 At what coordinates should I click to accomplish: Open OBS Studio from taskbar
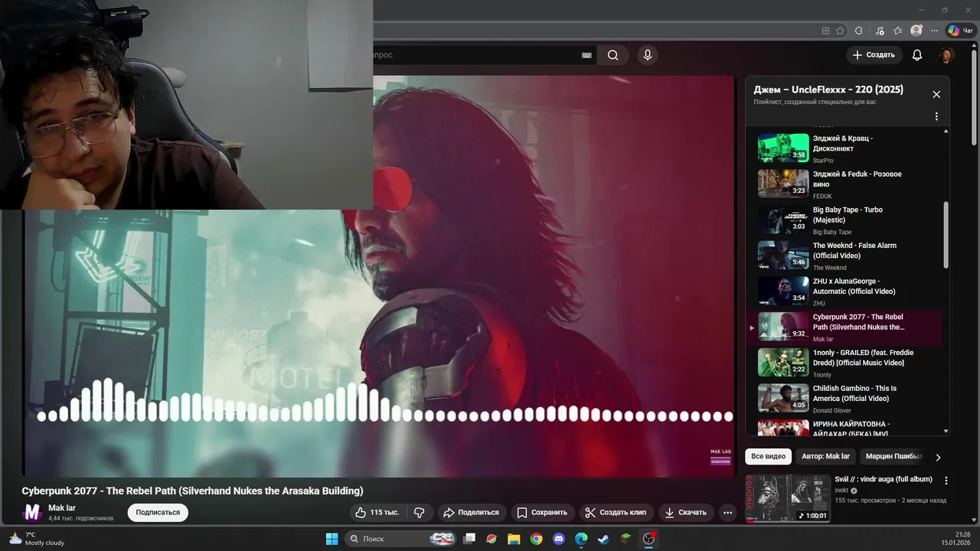pyautogui.click(x=648, y=539)
